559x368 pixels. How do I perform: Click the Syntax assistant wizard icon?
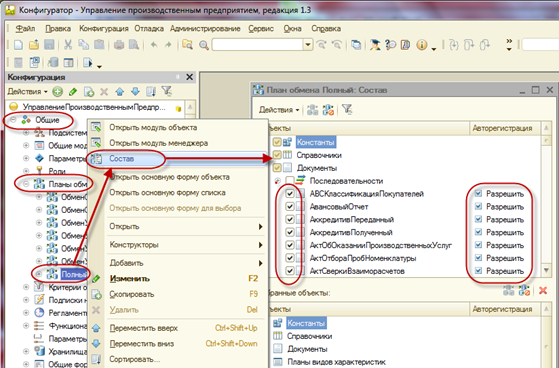coord(375,45)
